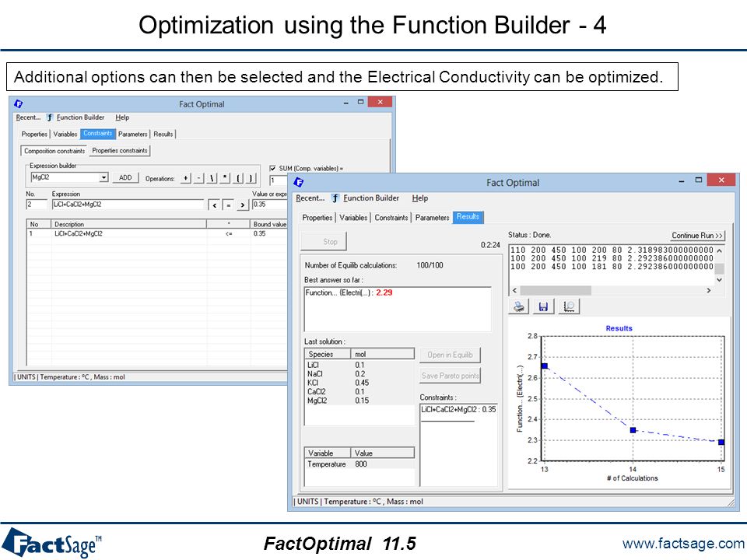Click the KCl row in Last solution
Viewport: 747px width, 560px height.
pos(359,383)
